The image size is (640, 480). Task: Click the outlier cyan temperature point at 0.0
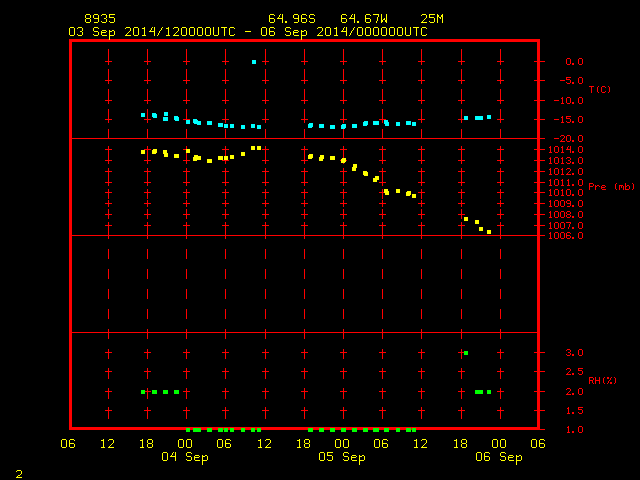tap(254, 62)
